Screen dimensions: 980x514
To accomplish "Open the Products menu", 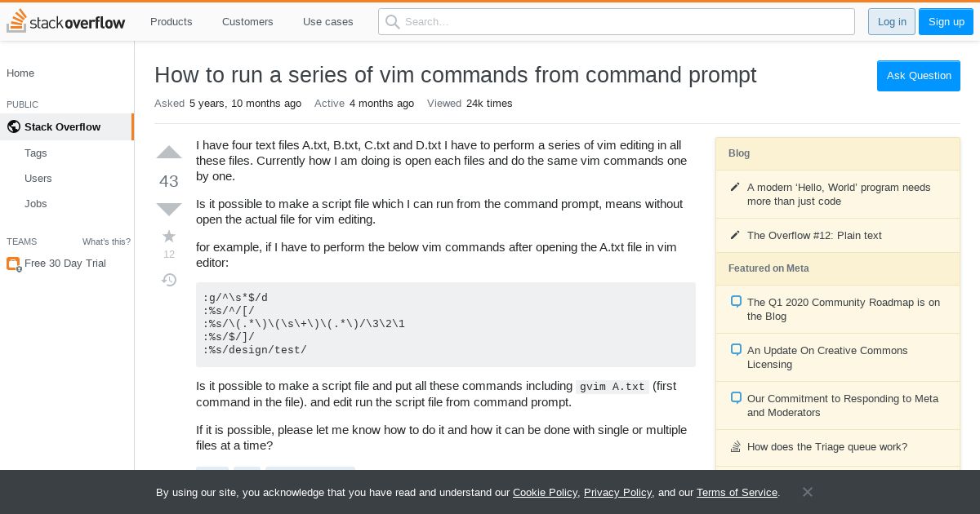I will pyautogui.click(x=171, y=22).
